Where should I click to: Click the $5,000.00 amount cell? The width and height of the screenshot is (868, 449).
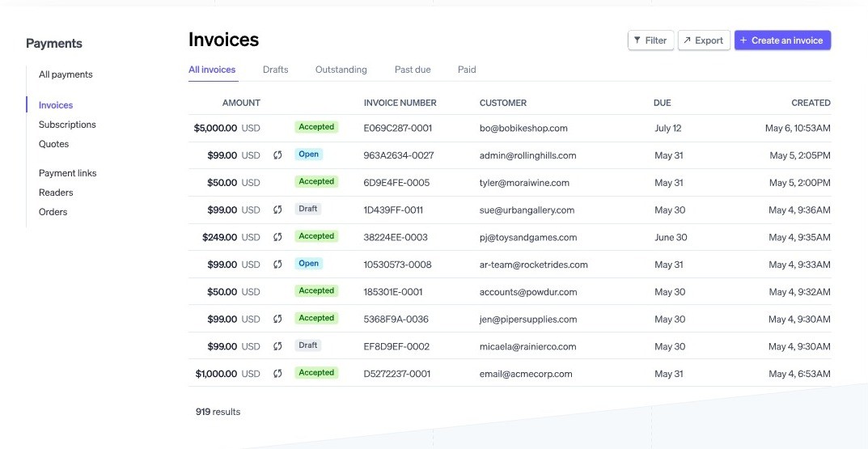227,129
